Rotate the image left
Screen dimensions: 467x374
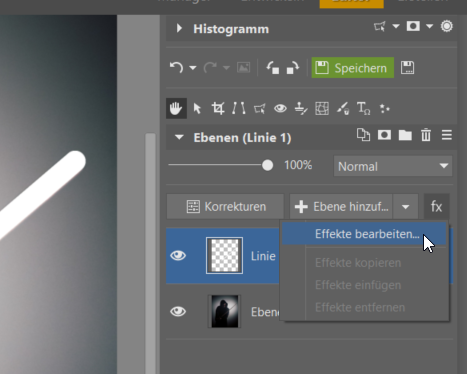[273, 68]
